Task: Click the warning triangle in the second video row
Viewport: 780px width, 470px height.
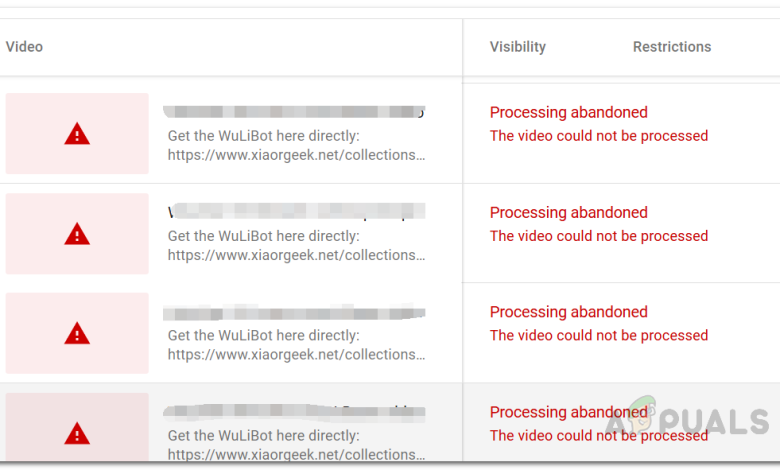Action: 77,234
